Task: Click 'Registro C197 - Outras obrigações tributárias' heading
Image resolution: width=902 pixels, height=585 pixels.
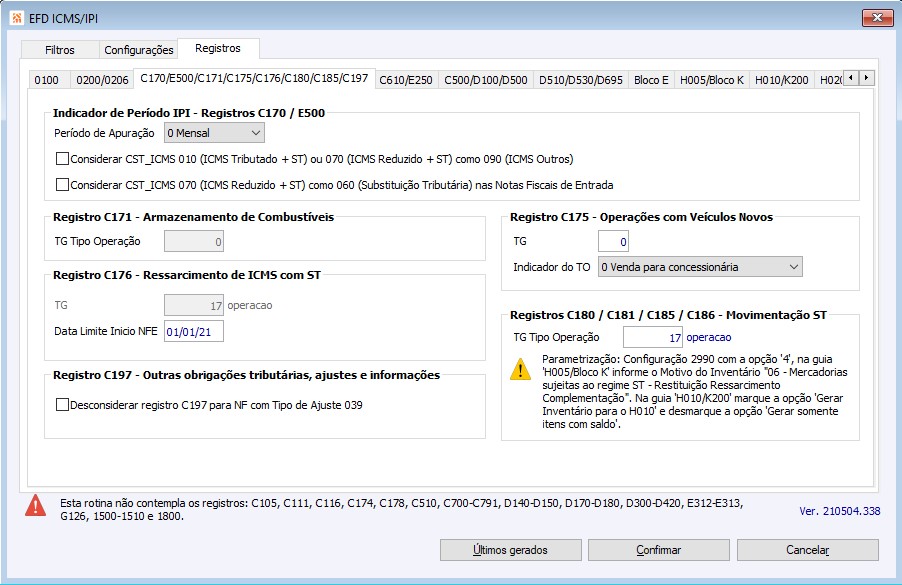Action: pos(246,375)
